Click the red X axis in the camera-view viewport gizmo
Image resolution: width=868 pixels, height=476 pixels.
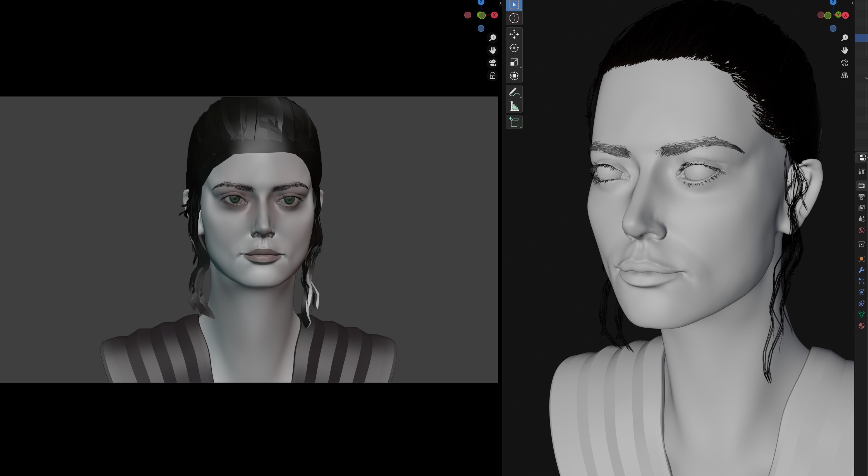click(x=494, y=15)
